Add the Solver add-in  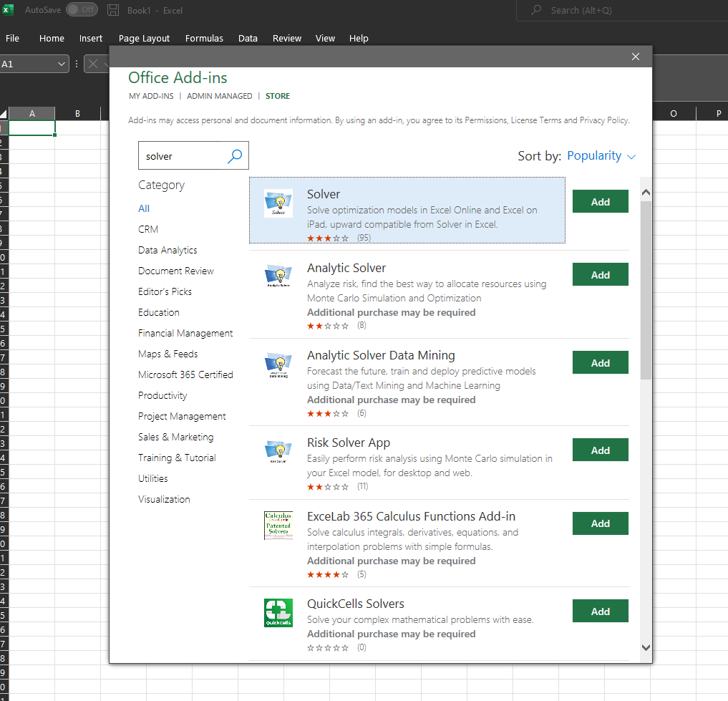click(601, 202)
